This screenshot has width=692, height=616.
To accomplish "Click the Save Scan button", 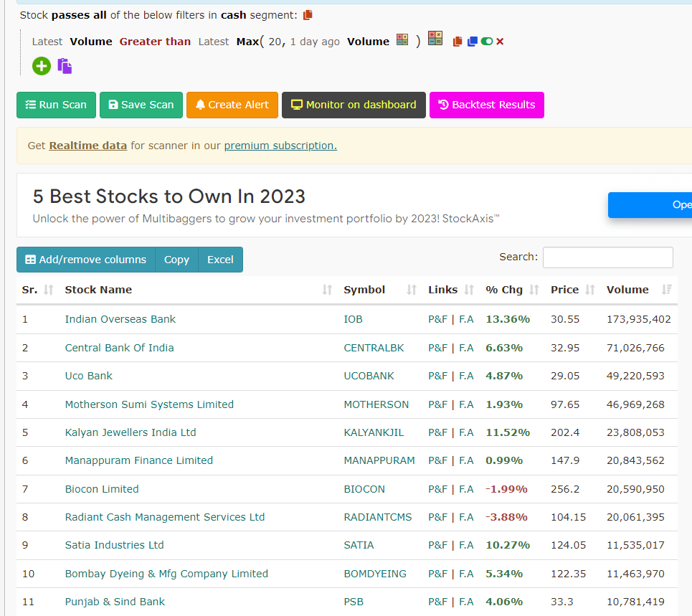I will click(141, 105).
